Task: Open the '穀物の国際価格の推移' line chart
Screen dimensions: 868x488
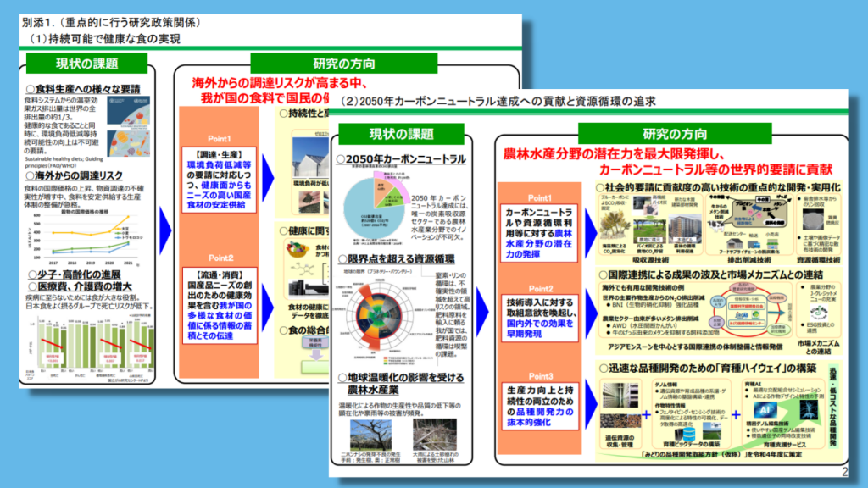Action: tap(87, 238)
